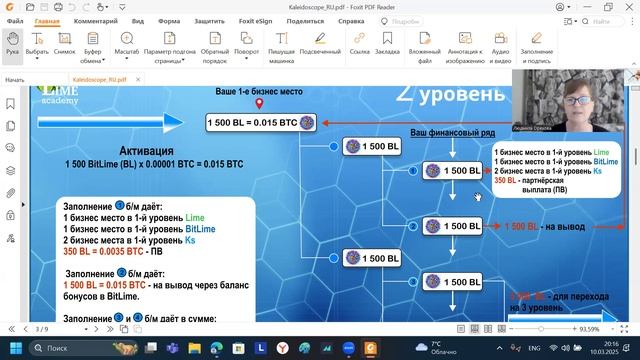Open Windows Start menu
The height and width of the screenshot is (360, 640).
(x=16, y=348)
